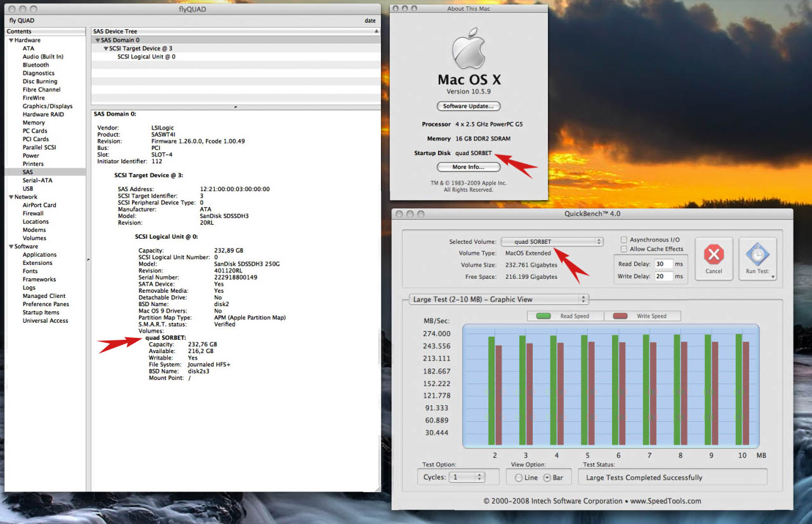The width and height of the screenshot is (812, 524).
Task: Click the red Write Speed legend swatch
Action: pyautogui.click(x=620, y=316)
